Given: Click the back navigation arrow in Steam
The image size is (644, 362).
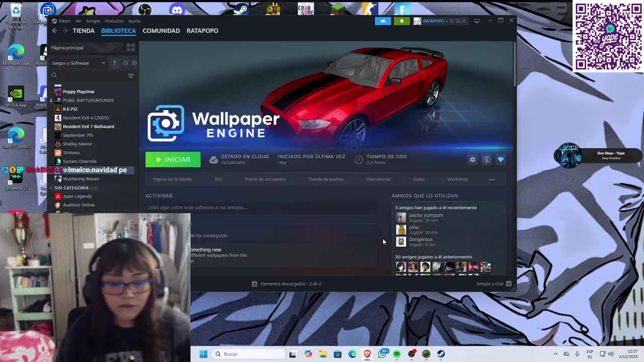Looking at the screenshot, I should [x=55, y=31].
